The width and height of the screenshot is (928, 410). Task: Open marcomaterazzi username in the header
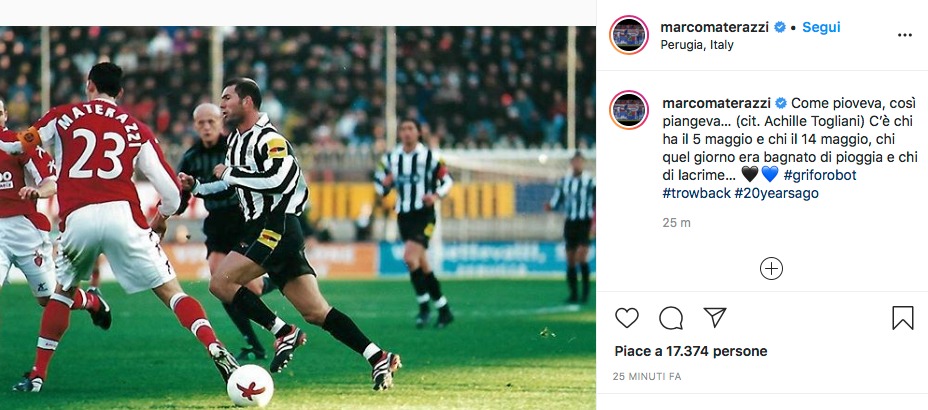click(x=715, y=27)
